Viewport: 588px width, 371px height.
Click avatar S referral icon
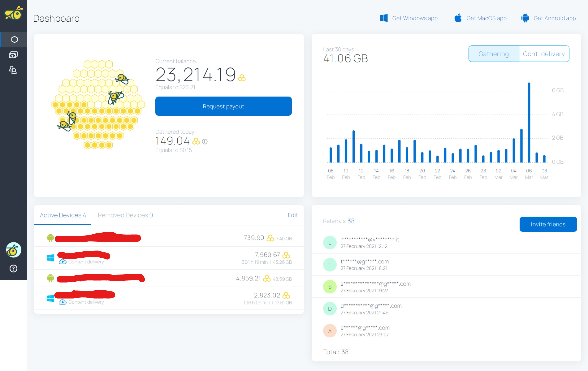(330, 287)
